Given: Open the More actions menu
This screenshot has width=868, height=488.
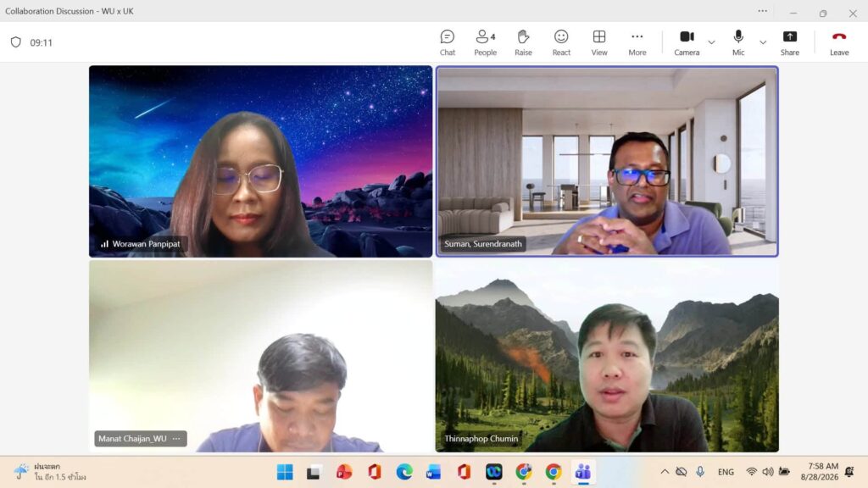Looking at the screenshot, I should [637, 42].
